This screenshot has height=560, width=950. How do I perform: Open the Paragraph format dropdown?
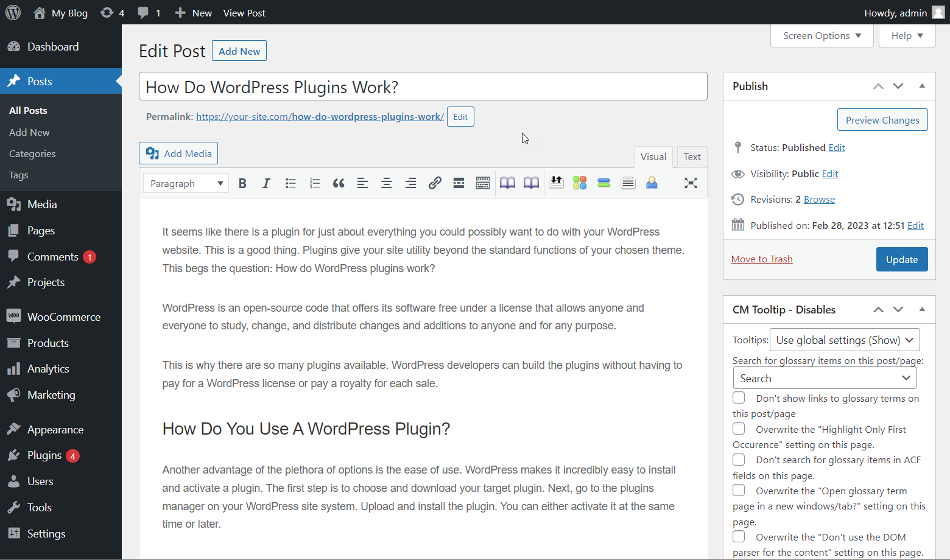186,183
